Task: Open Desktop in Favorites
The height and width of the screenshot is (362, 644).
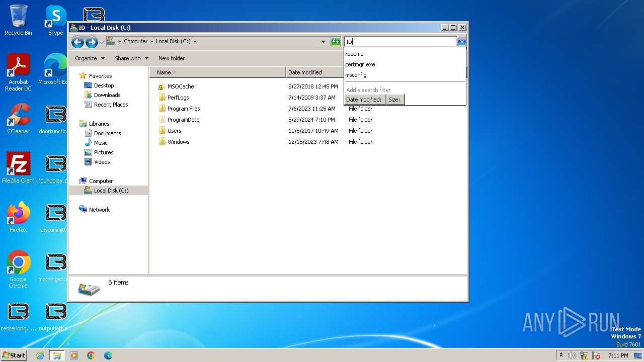Action: 104,85
